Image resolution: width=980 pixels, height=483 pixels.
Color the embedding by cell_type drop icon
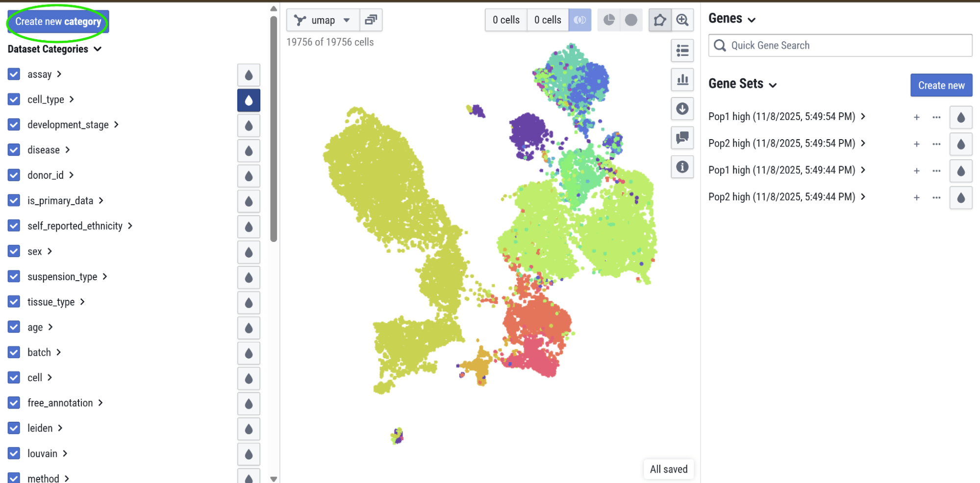(x=249, y=100)
